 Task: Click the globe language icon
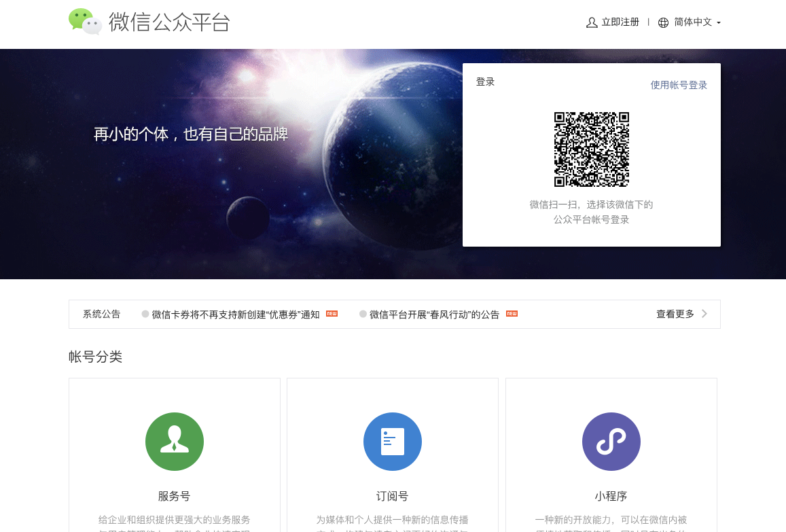(663, 22)
